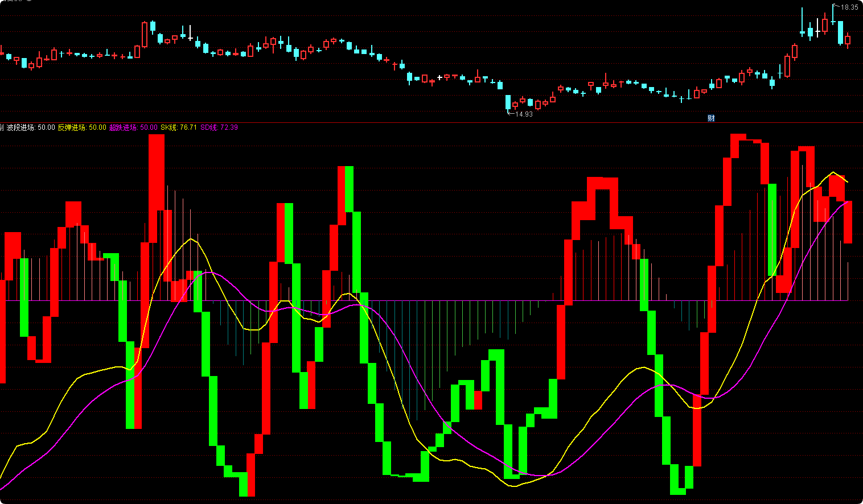Select the 14.93 low price label
Viewport: 863px width, 504px height.
coord(524,114)
